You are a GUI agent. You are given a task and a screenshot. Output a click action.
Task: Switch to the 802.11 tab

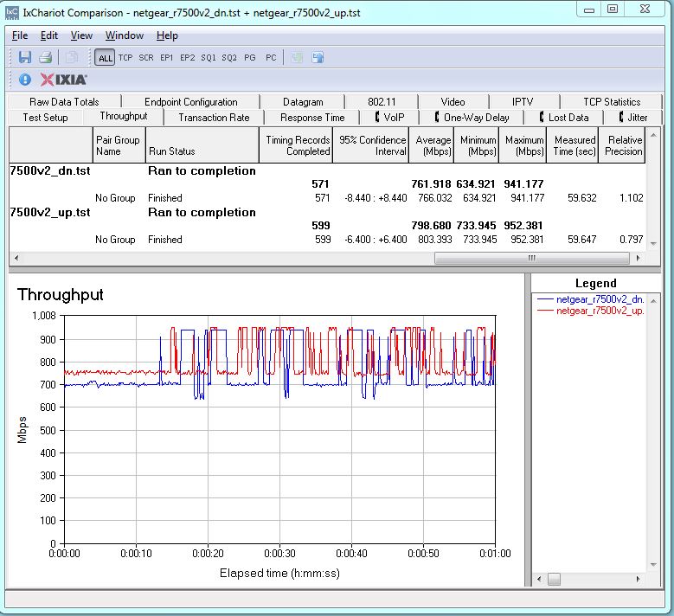pyautogui.click(x=382, y=102)
